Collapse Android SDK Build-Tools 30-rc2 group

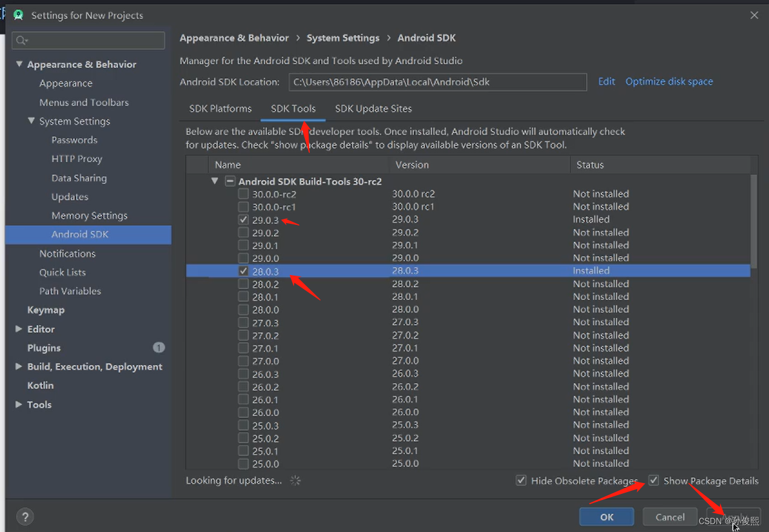click(215, 181)
